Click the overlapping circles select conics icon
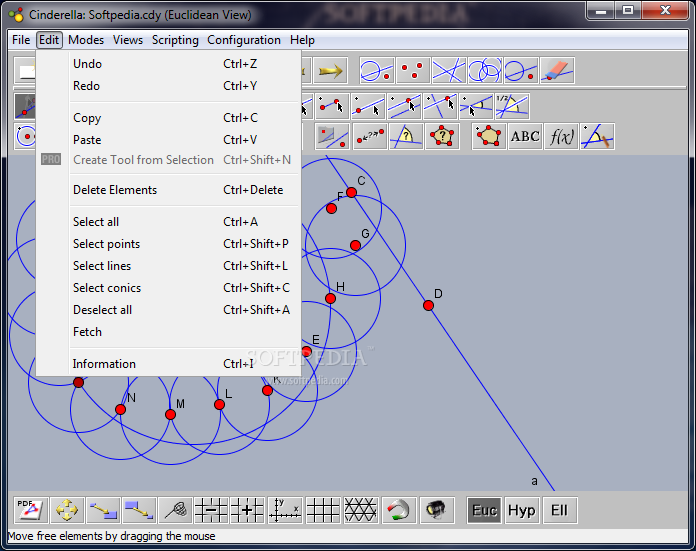The width and height of the screenshot is (696, 551). click(x=485, y=71)
